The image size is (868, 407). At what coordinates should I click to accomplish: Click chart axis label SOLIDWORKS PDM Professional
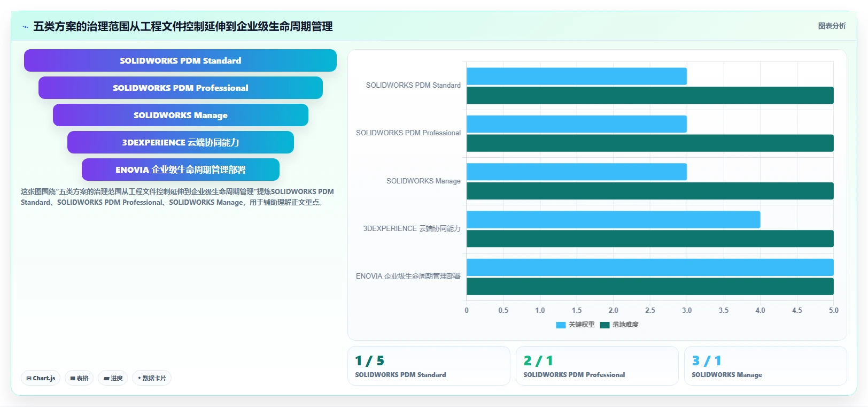click(408, 133)
